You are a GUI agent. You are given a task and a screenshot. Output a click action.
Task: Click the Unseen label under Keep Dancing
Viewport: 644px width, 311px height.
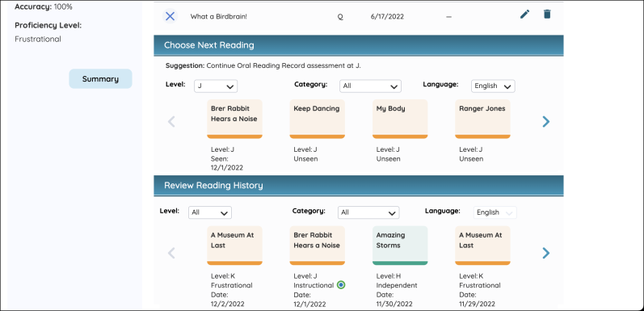pyautogui.click(x=305, y=159)
